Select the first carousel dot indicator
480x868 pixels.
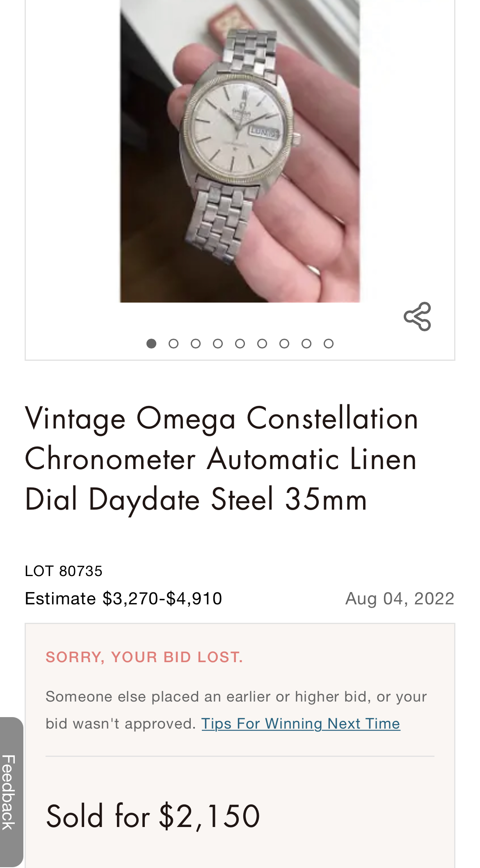151,344
